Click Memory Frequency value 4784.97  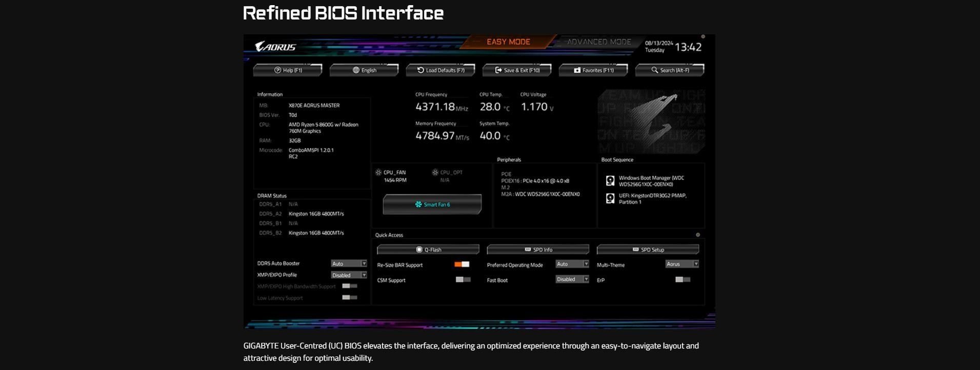pyautogui.click(x=435, y=136)
